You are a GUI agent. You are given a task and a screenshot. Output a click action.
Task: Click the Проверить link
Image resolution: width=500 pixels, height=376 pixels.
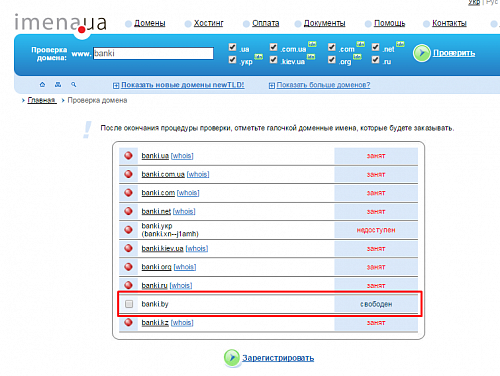tap(454, 53)
